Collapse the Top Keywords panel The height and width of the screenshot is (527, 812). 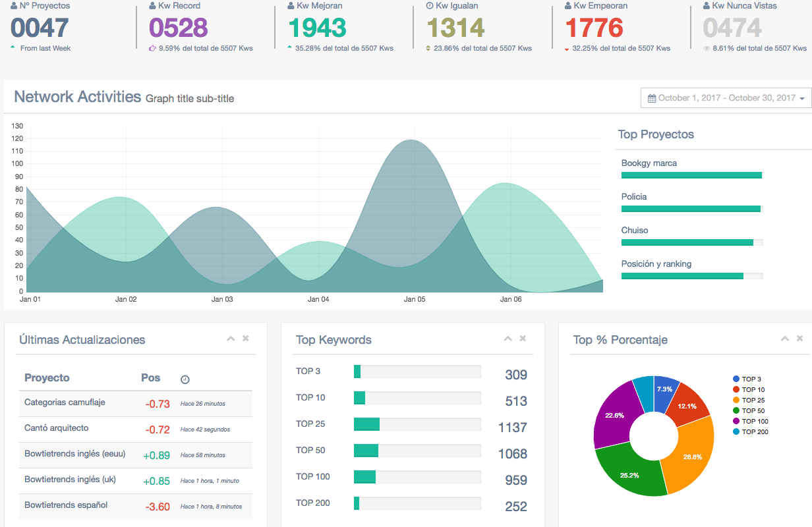(507, 338)
